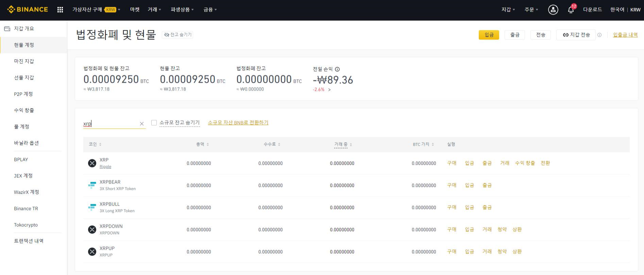This screenshot has height=275, width=644.
Task: Clear the xrp search with the X icon
Action: point(142,124)
